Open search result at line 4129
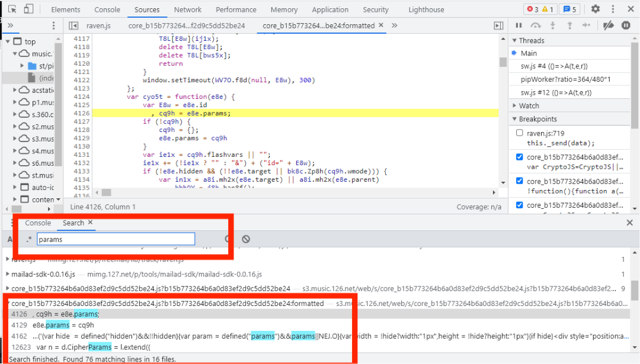640x364 pixels. point(59,325)
